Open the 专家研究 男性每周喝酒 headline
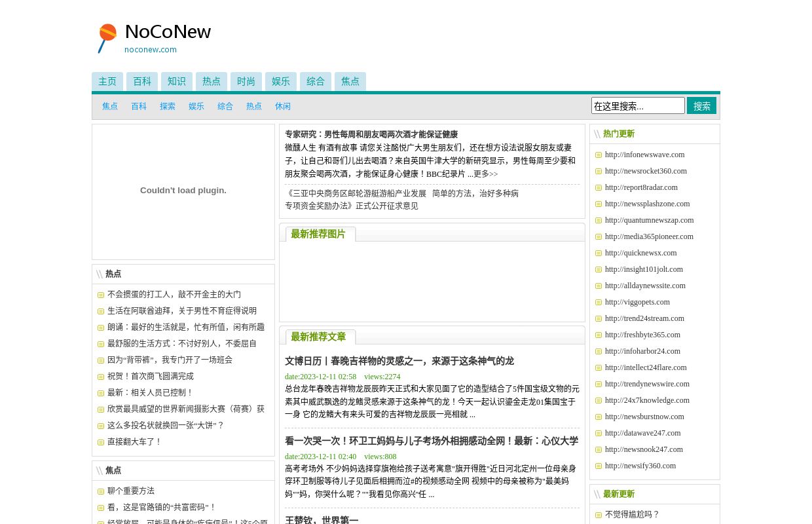 coord(371,134)
